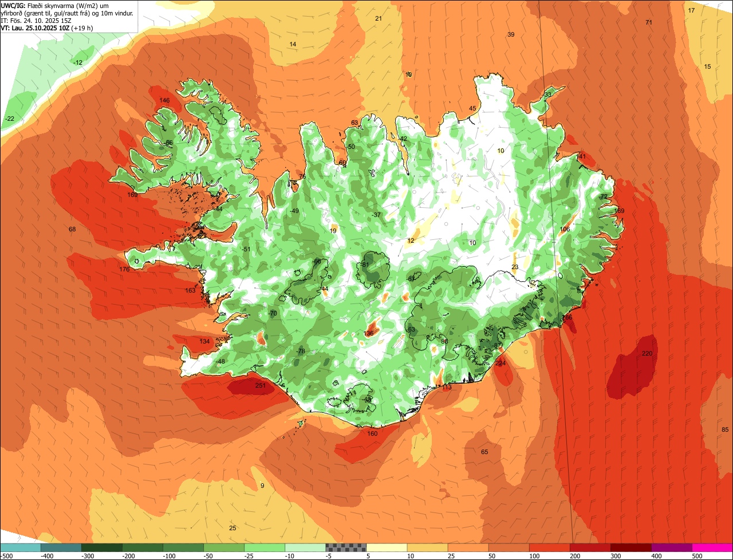
Task: Click the map value 136 in the southern highlands
Action: pos(369,333)
